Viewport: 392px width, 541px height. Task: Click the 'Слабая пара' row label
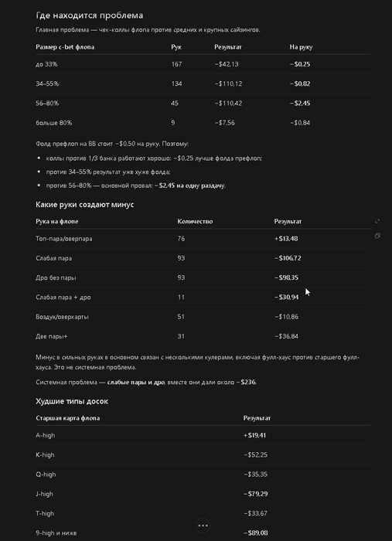54,258
